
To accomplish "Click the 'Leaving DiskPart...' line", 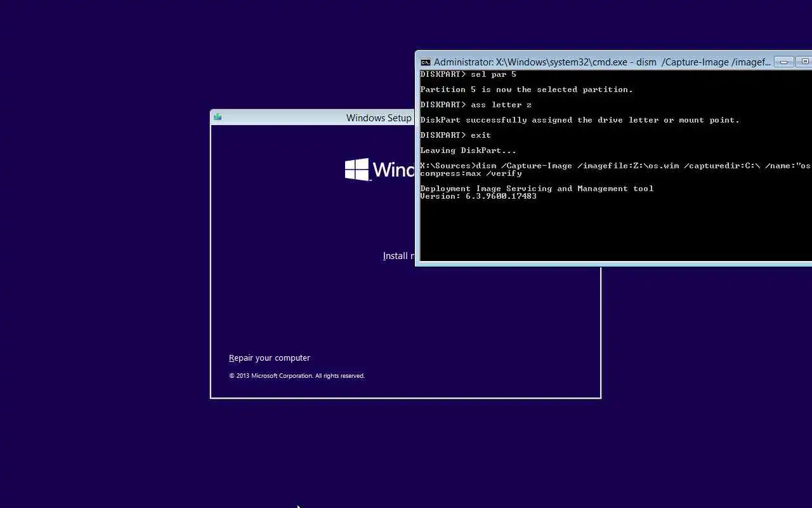I will [468, 150].
